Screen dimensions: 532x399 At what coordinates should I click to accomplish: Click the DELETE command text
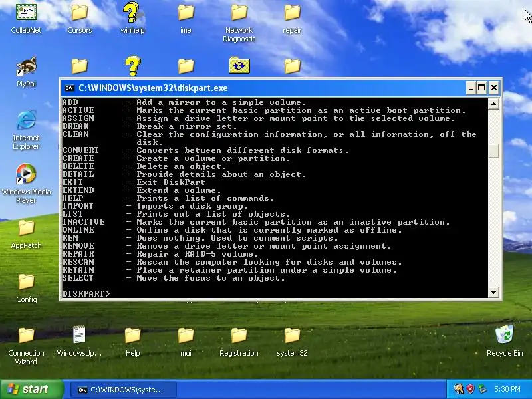click(x=78, y=166)
